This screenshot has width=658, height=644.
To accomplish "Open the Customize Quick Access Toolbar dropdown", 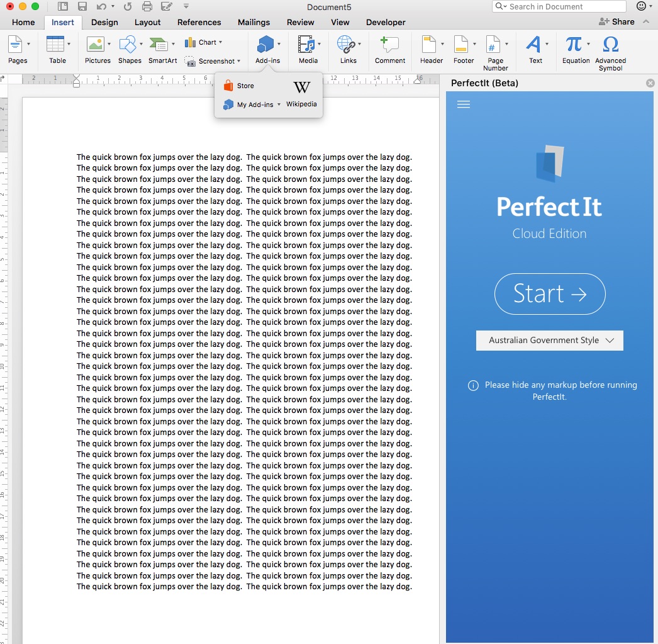I will coord(186,6).
